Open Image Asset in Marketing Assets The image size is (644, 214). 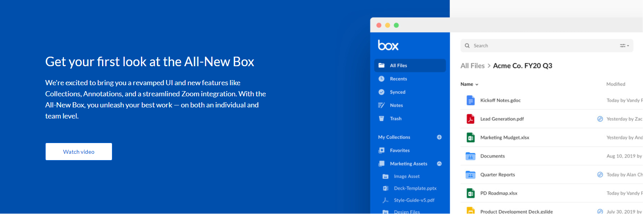tap(407, 176)
